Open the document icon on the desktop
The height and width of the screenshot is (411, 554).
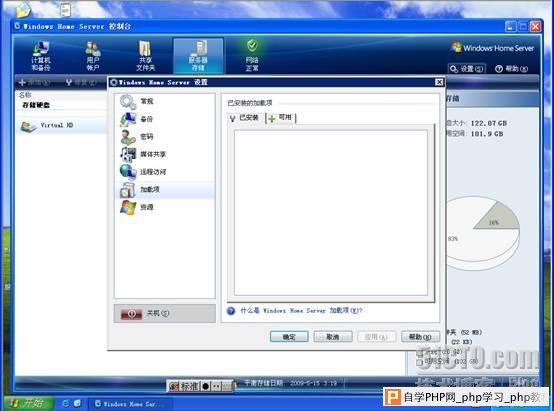(x=65, y=10)
